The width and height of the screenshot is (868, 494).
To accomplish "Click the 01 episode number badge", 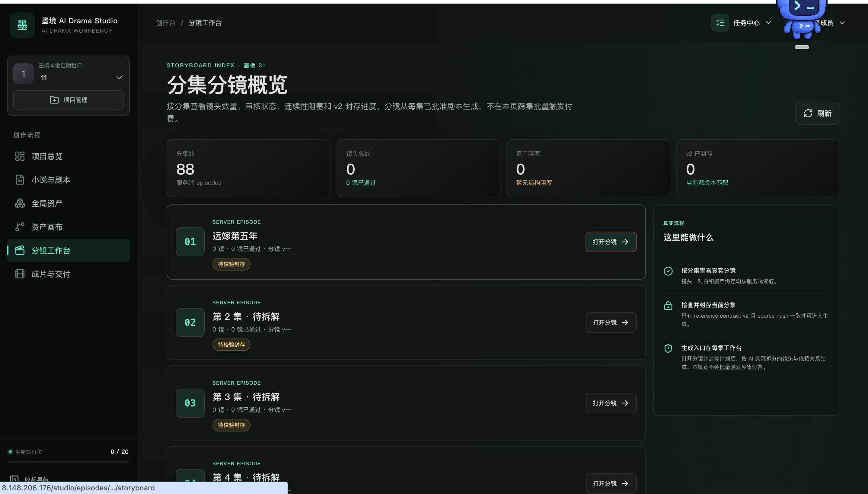I will click(190, 242).
